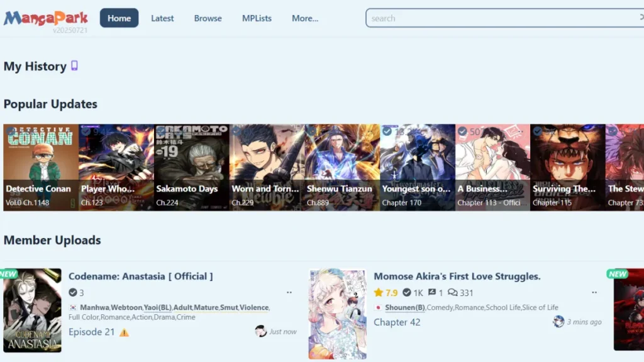Switch to the Latest tab
644x362 pixels.
(162, 18)
